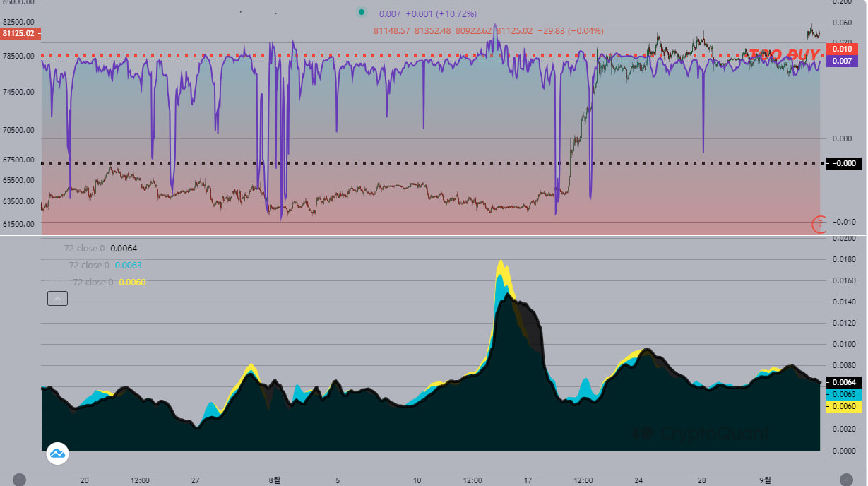Click the cyan 0.0063 axis label

coord(844,394)
